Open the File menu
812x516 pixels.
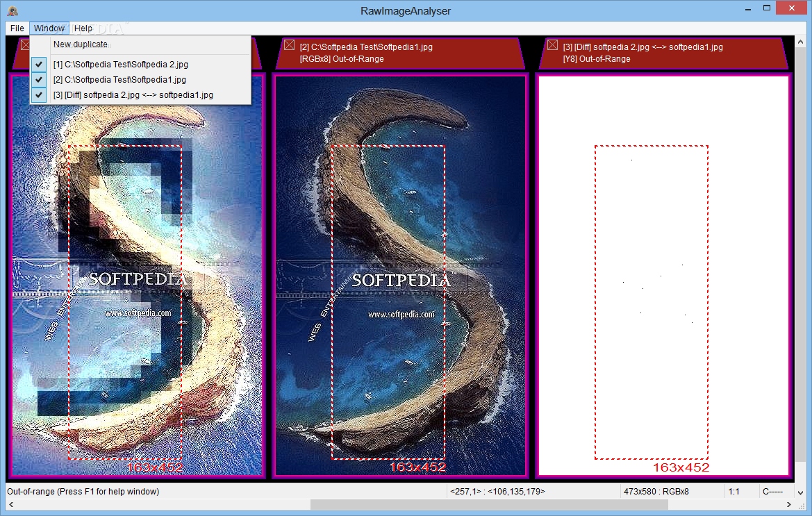tap(17, 28)
